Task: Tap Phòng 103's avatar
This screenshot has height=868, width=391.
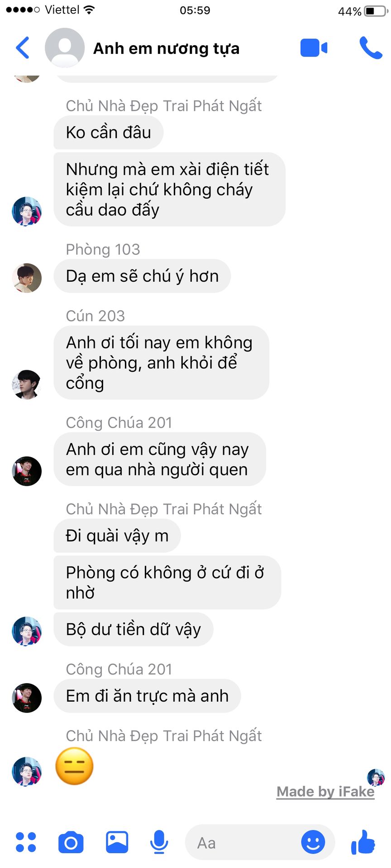Action: coord(27,278)
